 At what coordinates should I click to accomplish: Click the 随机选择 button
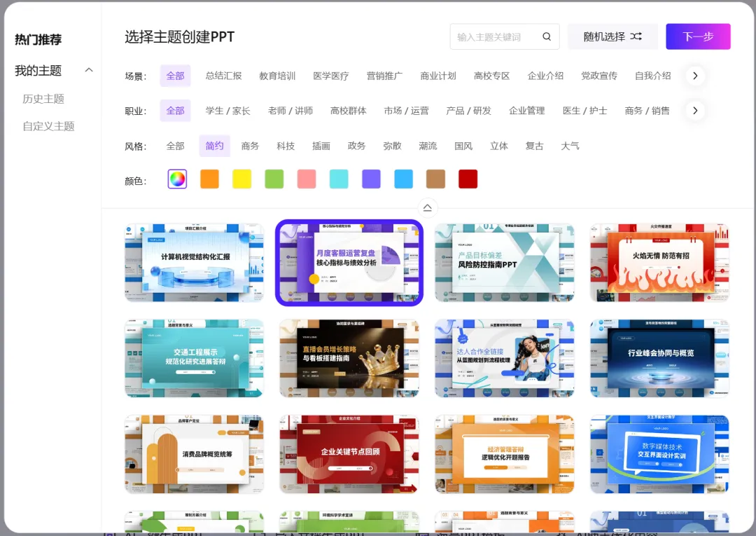[612, 36]
